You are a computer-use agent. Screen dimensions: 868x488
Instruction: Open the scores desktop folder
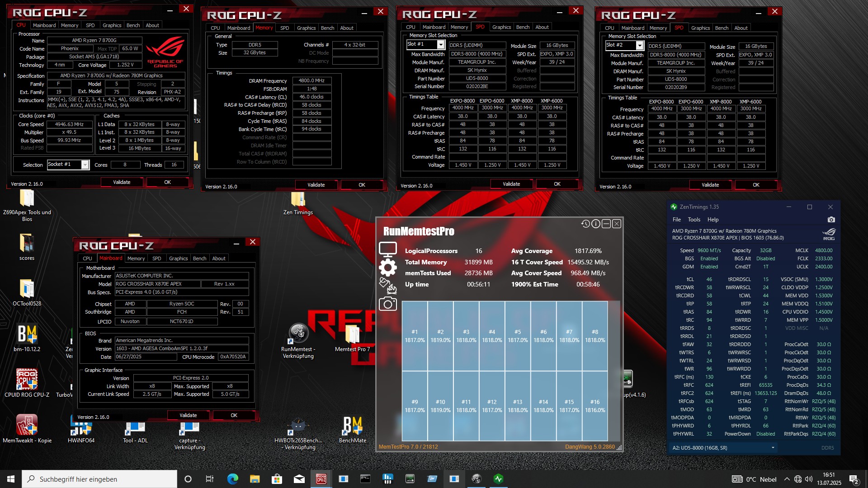coord(27,247)
